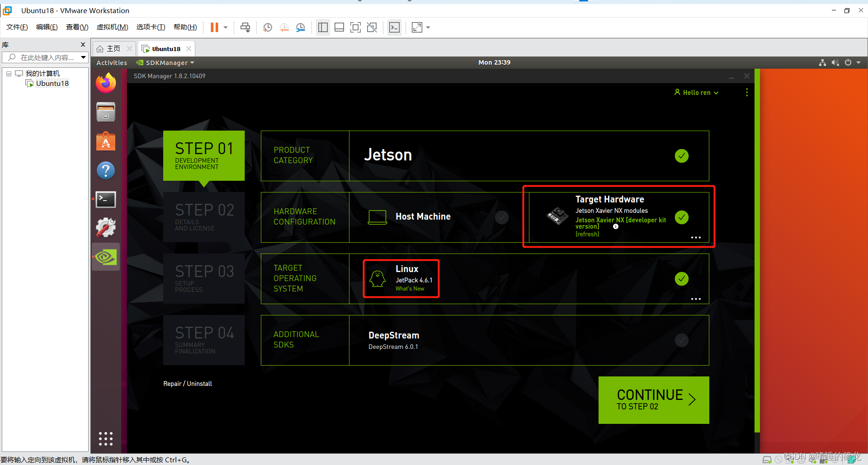The image size is (868, 465).
Task: Enter full screen mode icon
Action: coord(355,28)
